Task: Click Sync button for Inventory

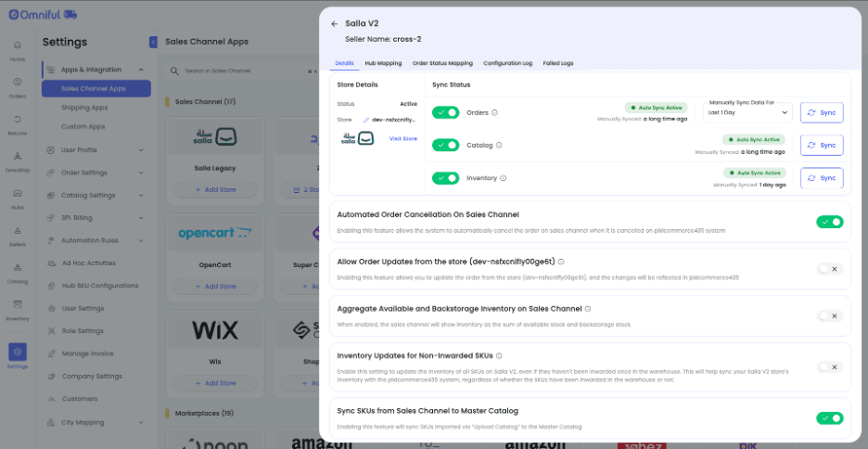Action: pyautogui.click(x=822, y=178)
